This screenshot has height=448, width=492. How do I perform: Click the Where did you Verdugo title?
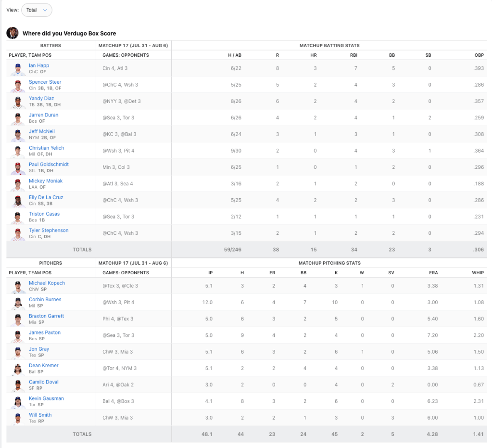click(69, 34)
